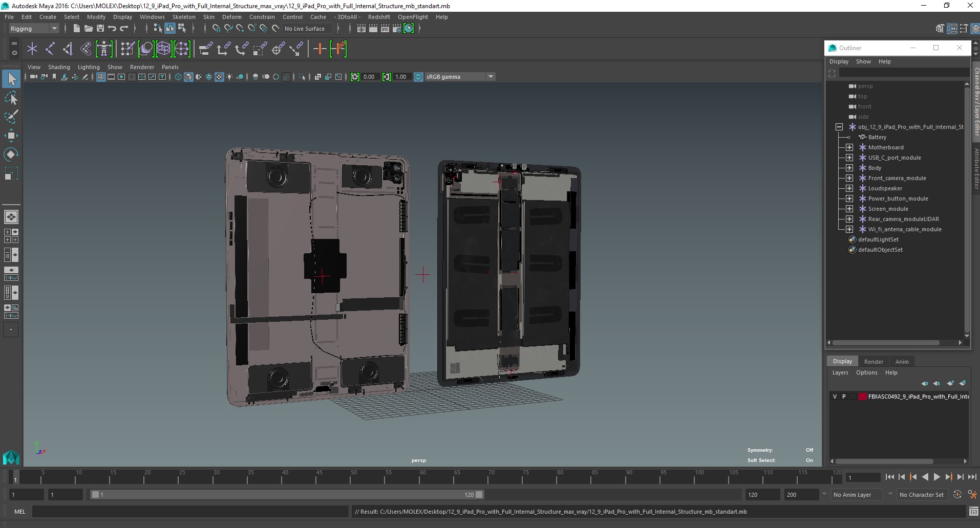
Task: Expand the Motherboard node
Action: click(x=849, y=147)
